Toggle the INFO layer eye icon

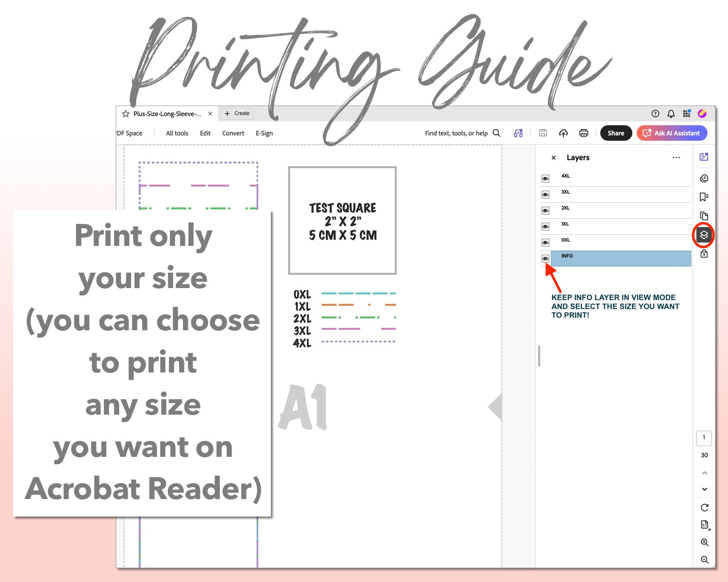pos(546,259)
